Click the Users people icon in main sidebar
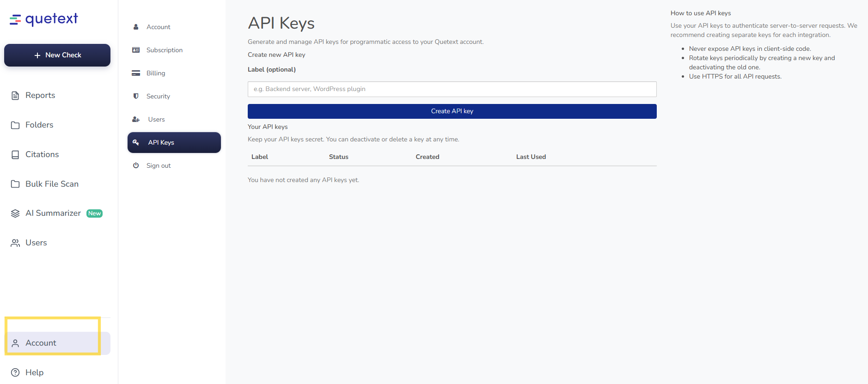The height and width of the screenshot is (384, 868). pos(15,243)
